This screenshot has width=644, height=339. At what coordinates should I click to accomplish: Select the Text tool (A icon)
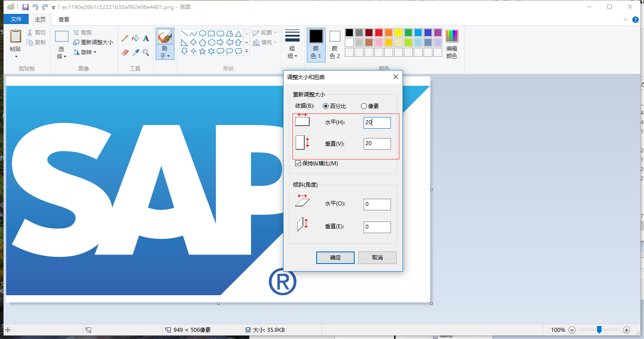tap(146, 39)
